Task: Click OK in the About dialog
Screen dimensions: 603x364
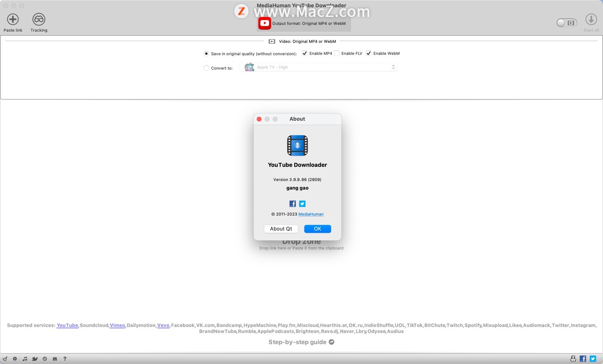Action: click(x=317, y=229)
